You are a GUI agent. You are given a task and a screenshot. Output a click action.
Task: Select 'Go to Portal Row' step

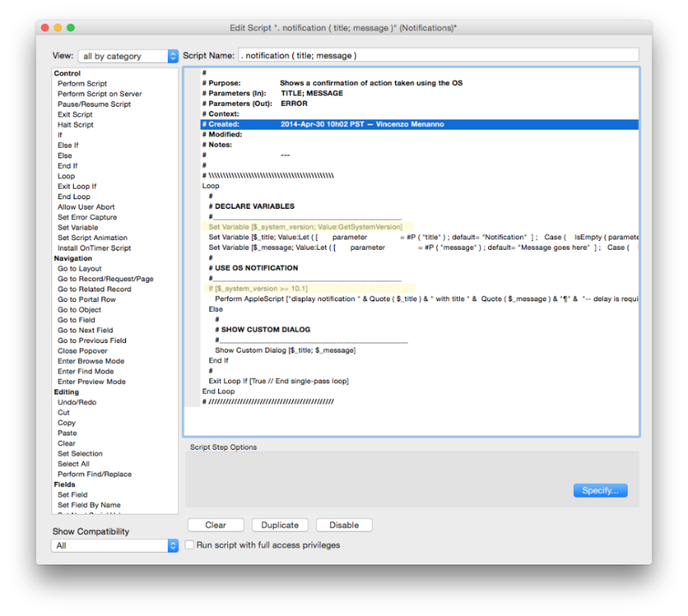[87, 300]
